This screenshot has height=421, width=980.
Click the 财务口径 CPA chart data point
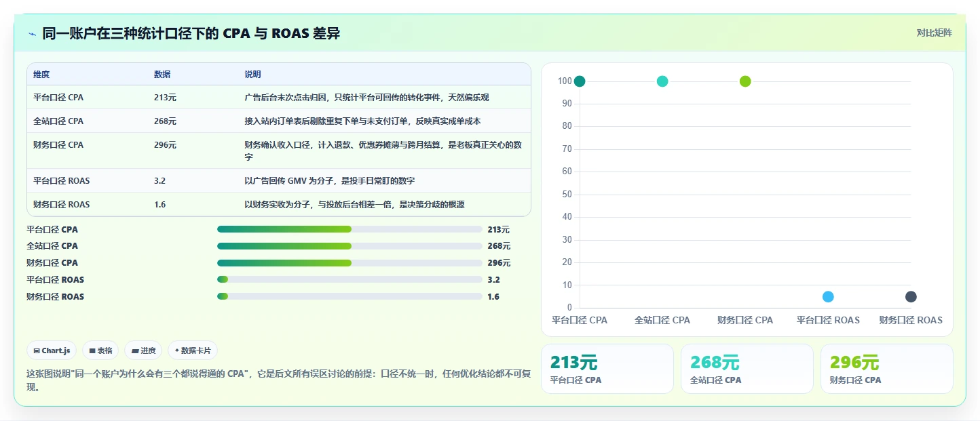(745, 81)
